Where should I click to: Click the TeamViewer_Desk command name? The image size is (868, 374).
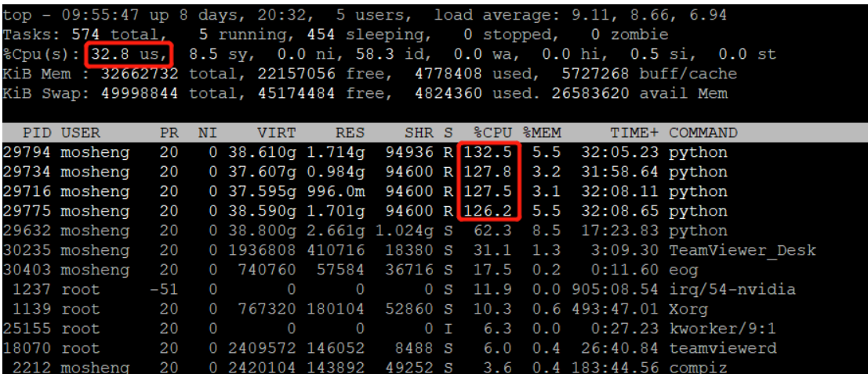[743, 251]
